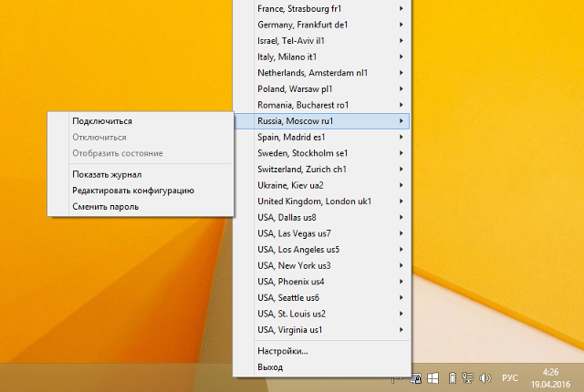Viewport: 584px width, 392px height.
Task: Expand Romania, Bucharest ro1 submenu arrow
Action: pyautogui.click(x=401, y=105)
